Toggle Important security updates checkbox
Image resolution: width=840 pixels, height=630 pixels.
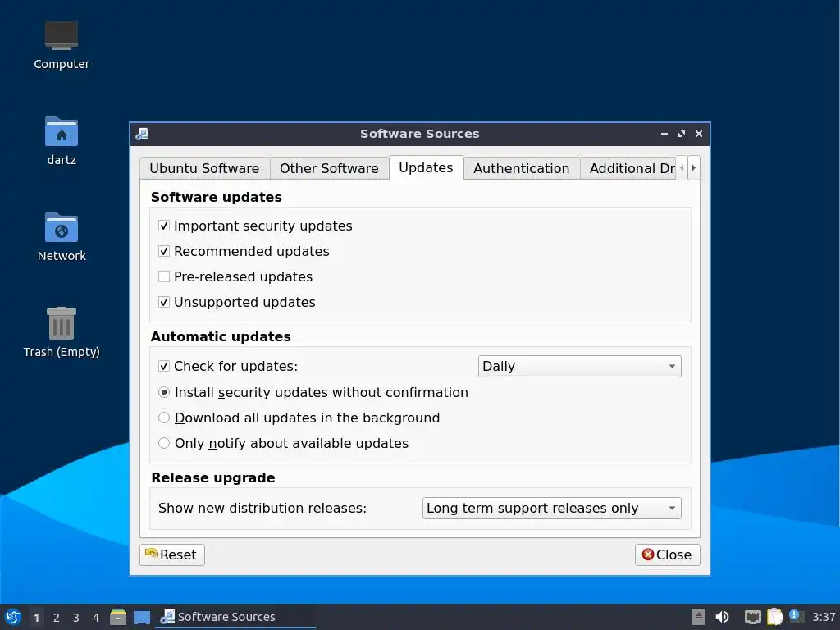pyautogui.click(x=164, y=226)
